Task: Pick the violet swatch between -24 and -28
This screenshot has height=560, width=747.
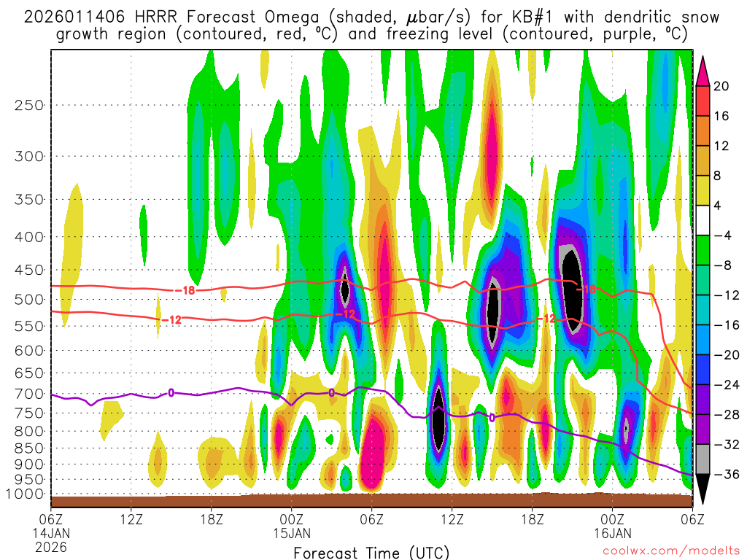Action: (x=703, y=400)
